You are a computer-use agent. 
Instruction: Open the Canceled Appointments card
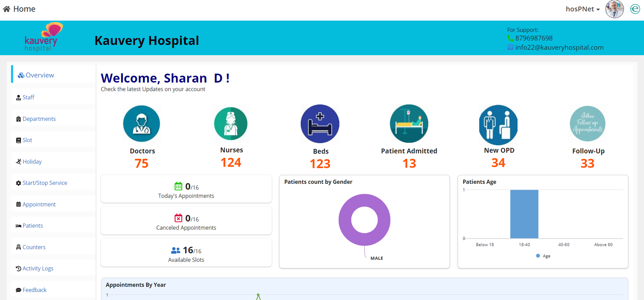(x=186, y=221)
